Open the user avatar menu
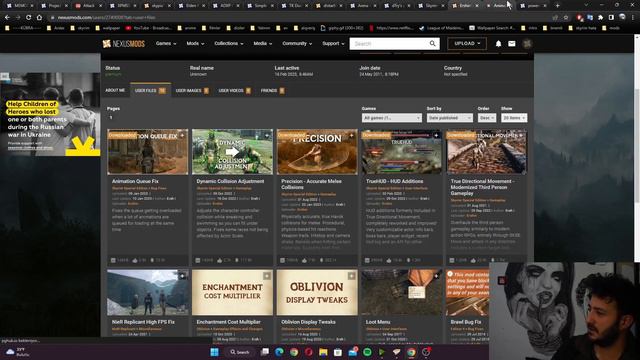The width and height of the screenshot is (640, 360). [527, 44]
